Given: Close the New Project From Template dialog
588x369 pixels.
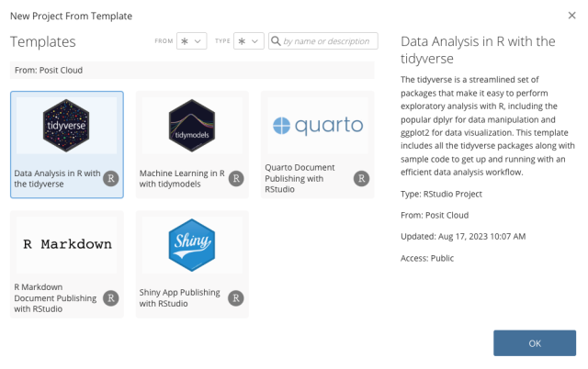Looking at the screenshot, I should coord(571,16).
